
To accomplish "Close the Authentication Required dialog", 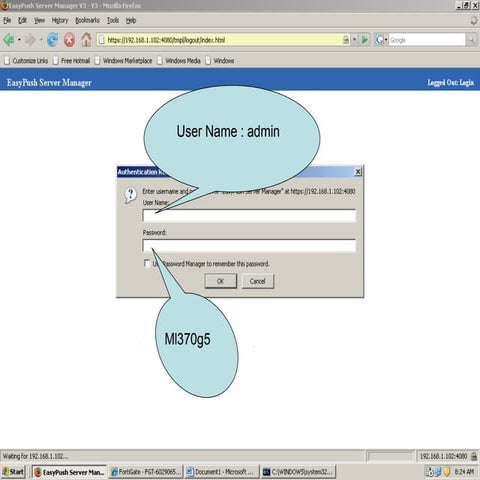I will pos(358,172).
